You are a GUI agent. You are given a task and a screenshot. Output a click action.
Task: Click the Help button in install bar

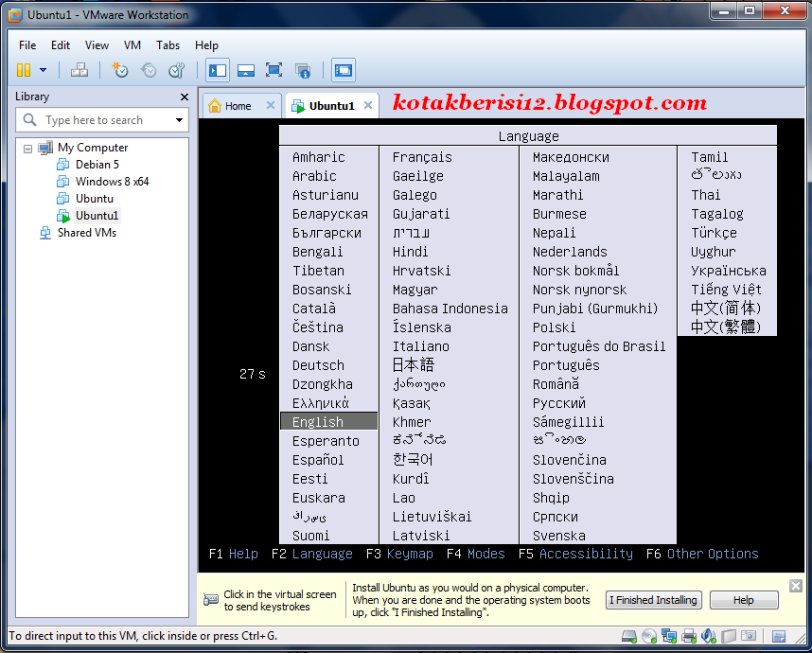(x=744, y=600)
